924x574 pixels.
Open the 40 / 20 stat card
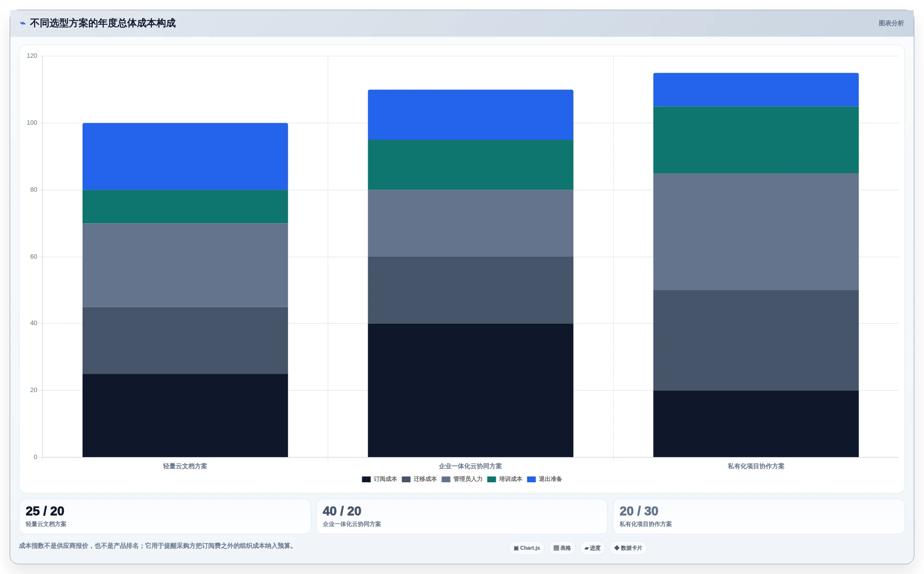pos(462,516)
